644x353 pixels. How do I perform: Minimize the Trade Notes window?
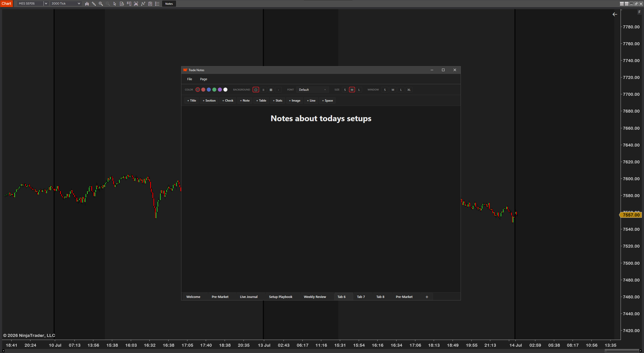[432, 70]
